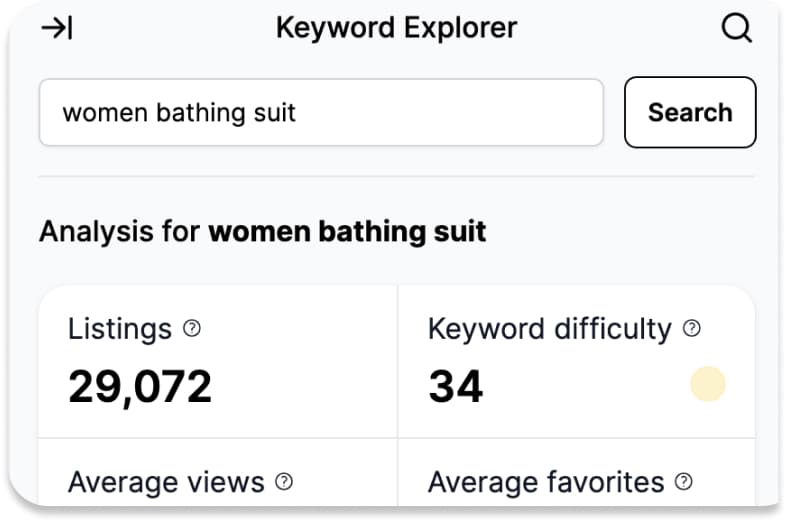The height and width of the screenshot is (522, 810).
Task: Click the Search button
Action: click(690, 112)
